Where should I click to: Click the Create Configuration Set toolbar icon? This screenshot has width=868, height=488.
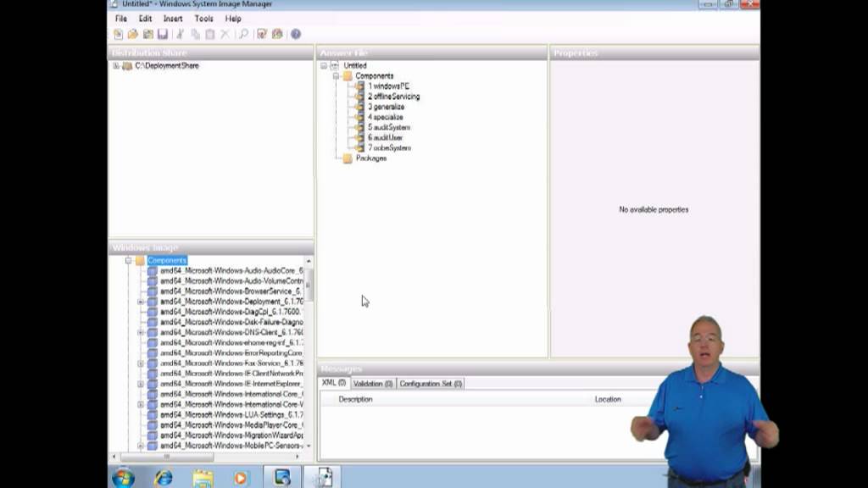[277, 34]
